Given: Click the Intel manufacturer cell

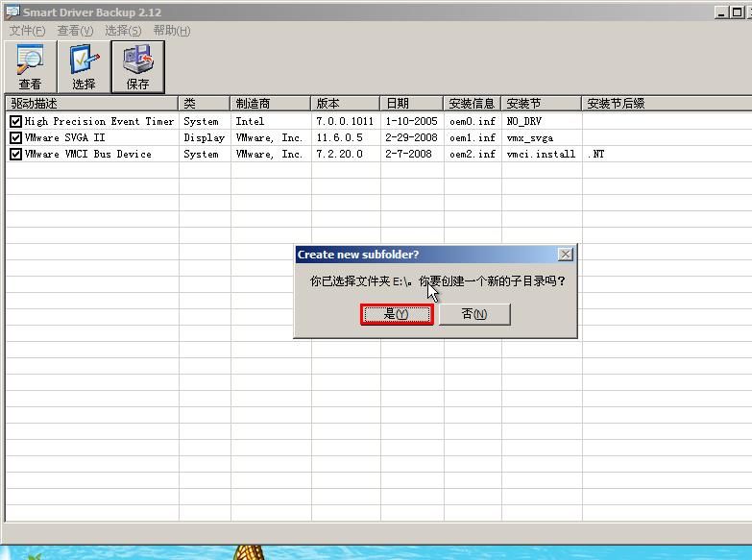Looking at the screenshot, I should tap(250, 122).
